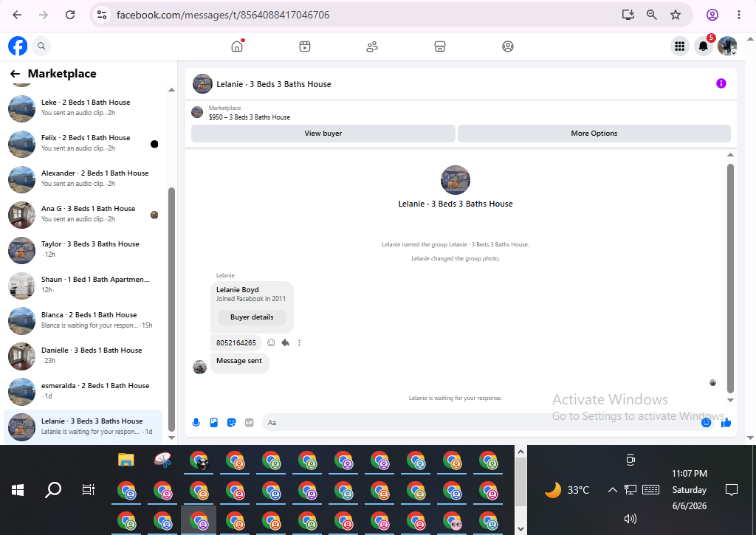Open Ana G 3 Beds 1 Bath chat
Viewport: 756px width, 535px height.
tap(83, 214)
